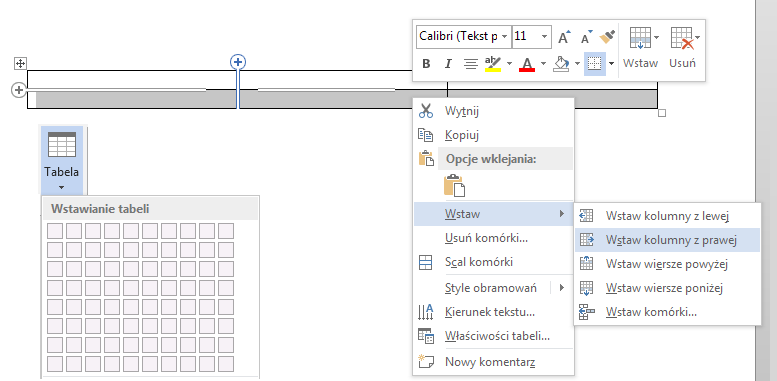
Task: Choose Kierunek tekstu... option
Action: click(x=494, y=312)
